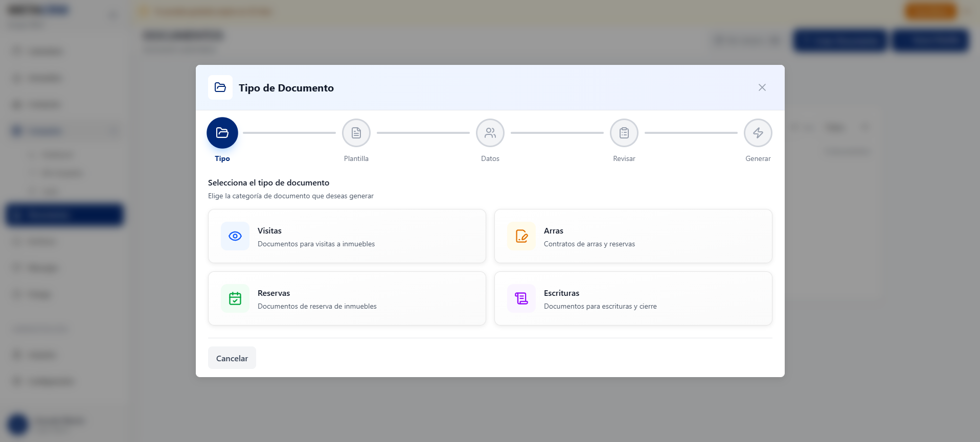Viewport: 980px width, 442px height.
Task: Choose the Visitas document type title
Action: click(x=269, y=231)
